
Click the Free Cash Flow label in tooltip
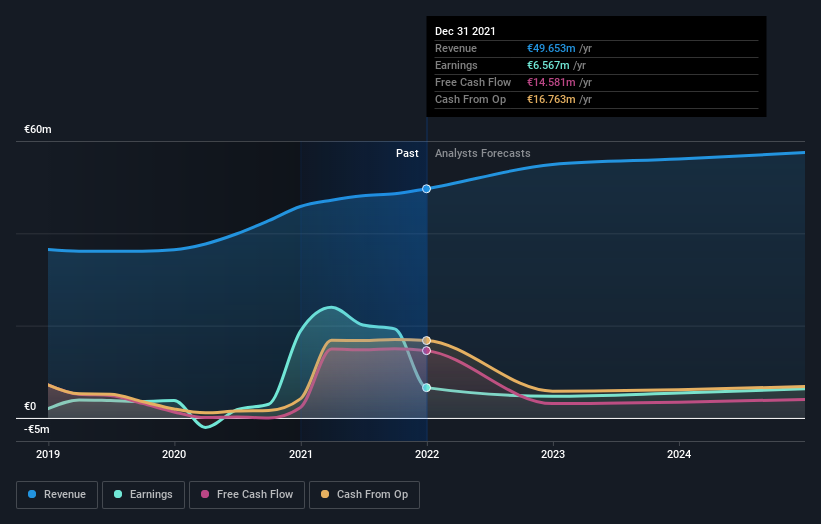tap(473, 82)
